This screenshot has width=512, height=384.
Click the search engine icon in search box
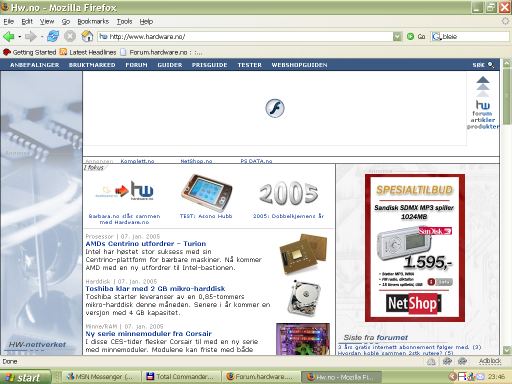[436, 36]
